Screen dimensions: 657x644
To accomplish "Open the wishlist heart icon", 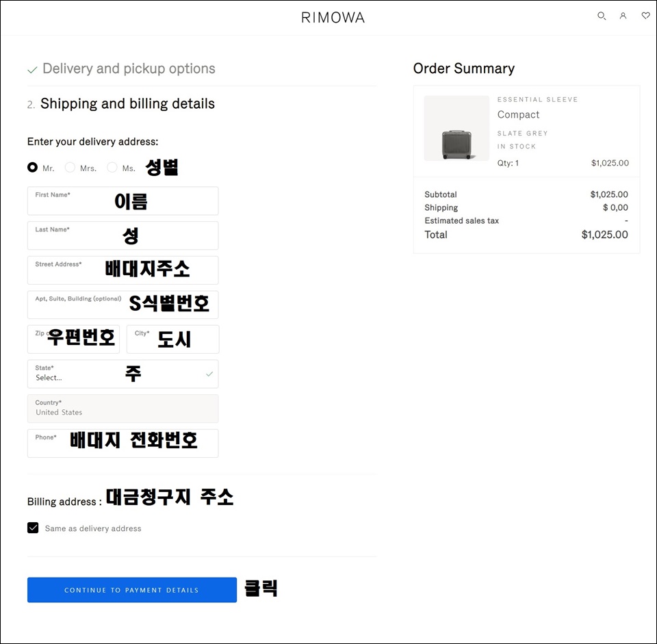I will [x=645, y=16].
